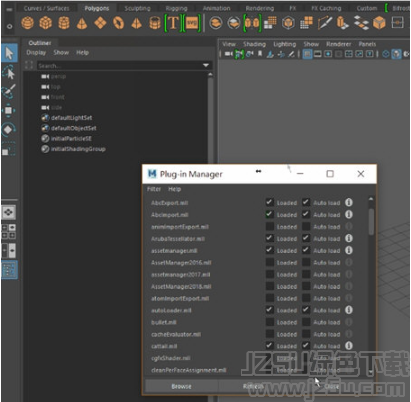Screen dimensions: 411x402
Task: Open the viewport Renderer menu
Action: [338, 44]
